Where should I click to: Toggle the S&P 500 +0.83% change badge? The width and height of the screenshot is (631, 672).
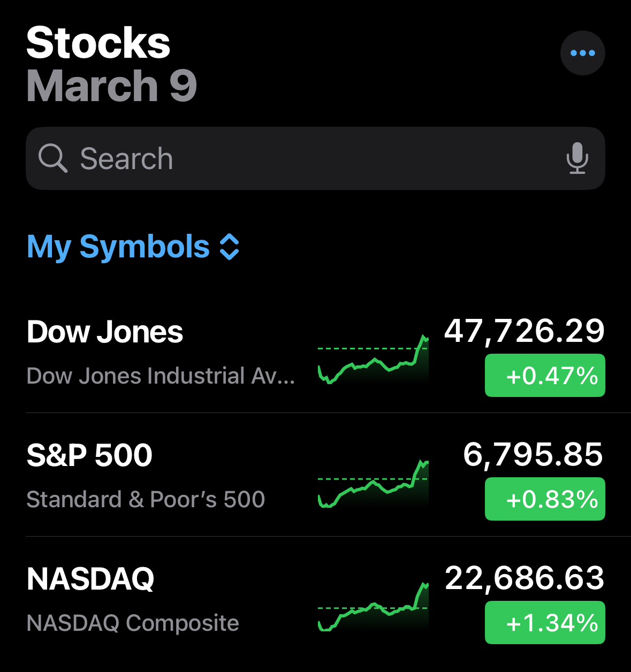[545, 499]
